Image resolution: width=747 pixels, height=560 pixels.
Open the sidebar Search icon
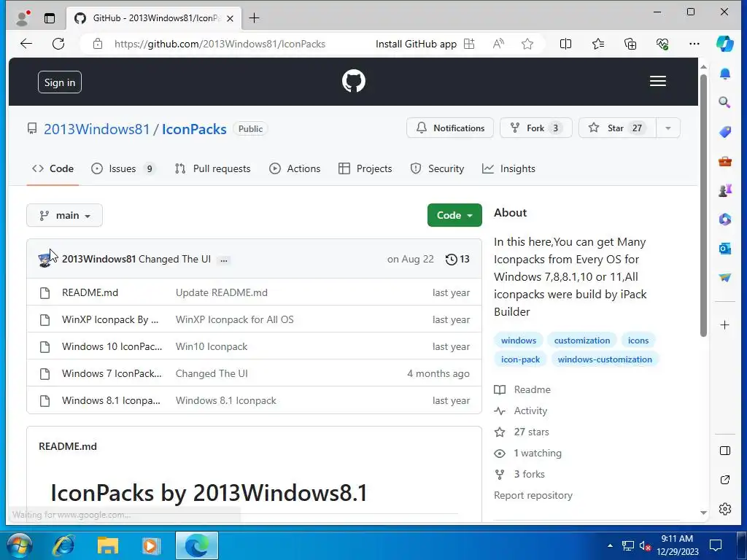(x=724, y=102)
